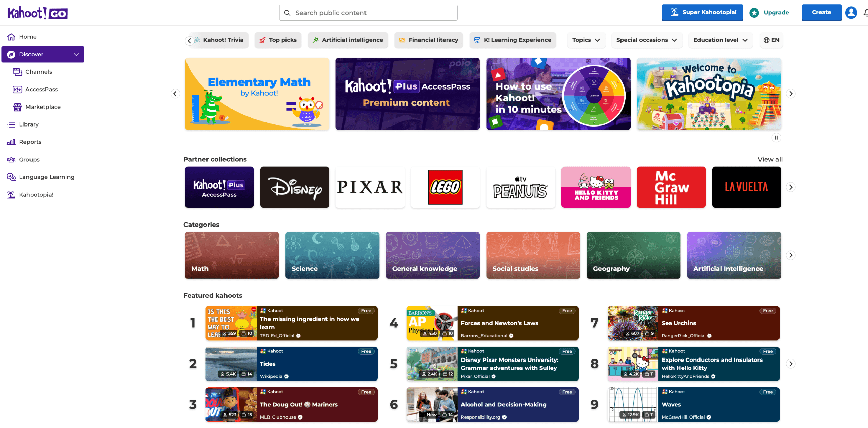The height and width of the screenshot is (428, 868).
Task: Open the Disney partner collection
Action: click(x=295, y=187)
